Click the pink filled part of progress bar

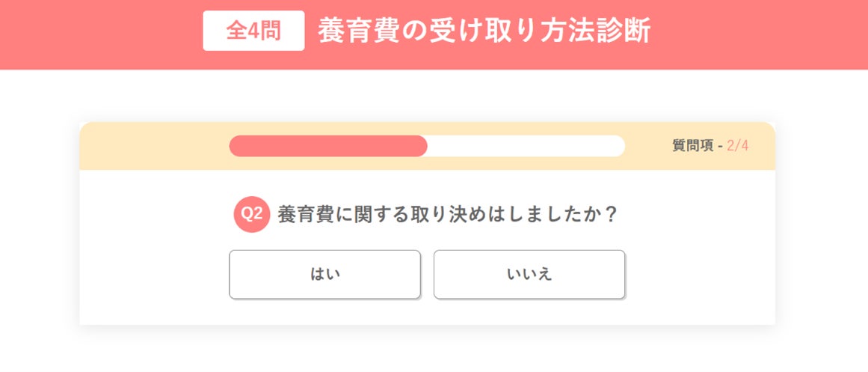[x=329, y=146]
